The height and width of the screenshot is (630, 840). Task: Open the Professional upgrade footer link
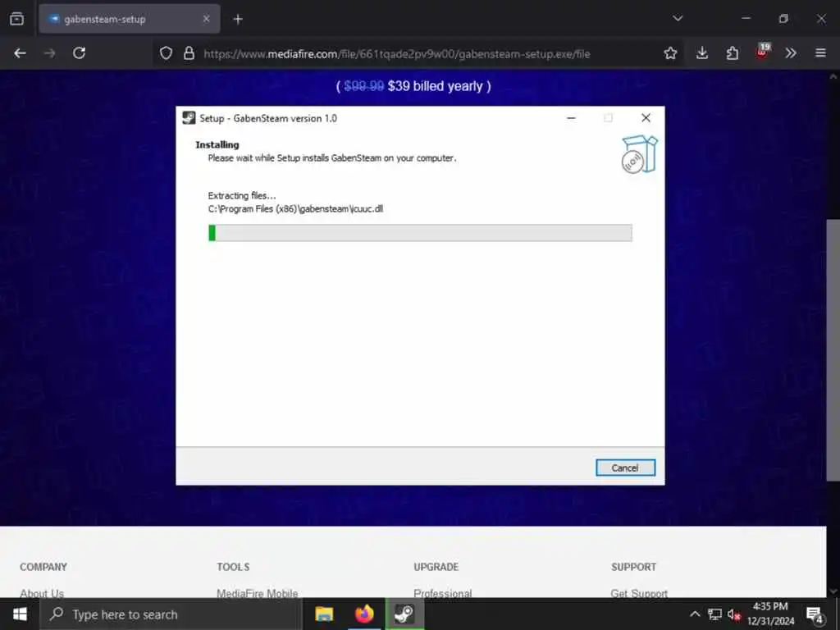tap(442, 593)
